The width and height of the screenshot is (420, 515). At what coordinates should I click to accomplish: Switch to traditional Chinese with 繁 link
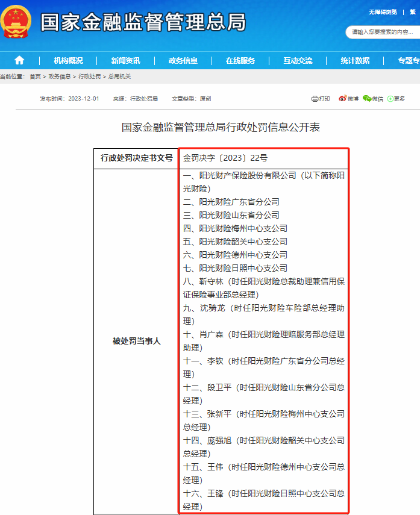point(413,12)
